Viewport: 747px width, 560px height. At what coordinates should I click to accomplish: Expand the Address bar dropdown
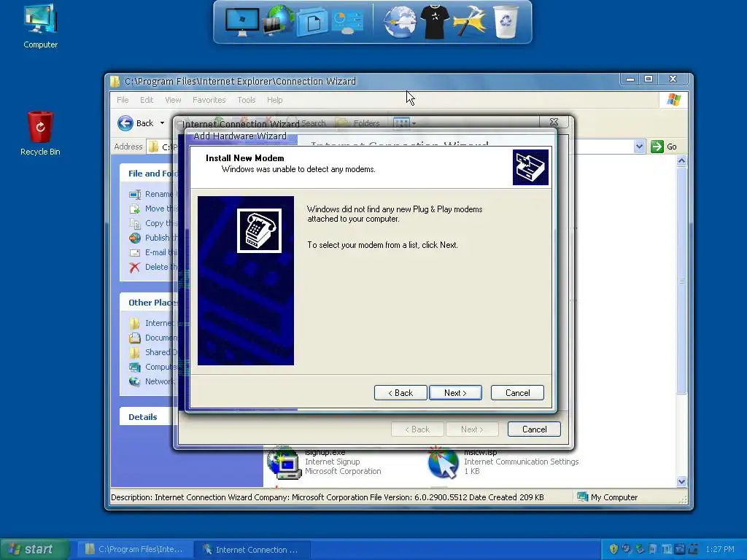pos(639,147)
